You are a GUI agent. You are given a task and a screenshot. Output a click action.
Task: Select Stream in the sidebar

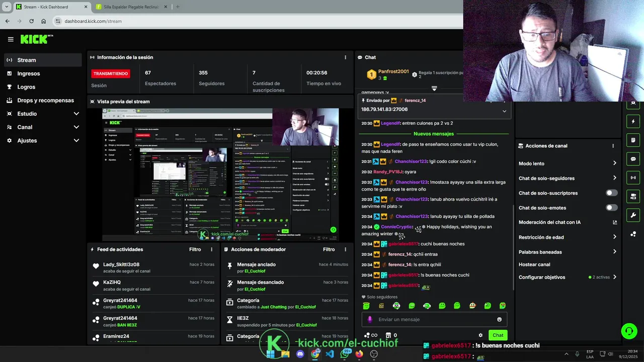point(43,60)
